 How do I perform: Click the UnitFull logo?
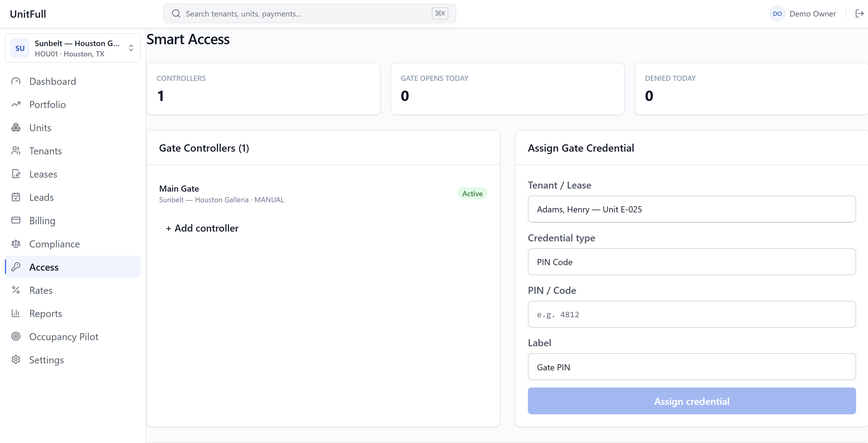[28, 14]
